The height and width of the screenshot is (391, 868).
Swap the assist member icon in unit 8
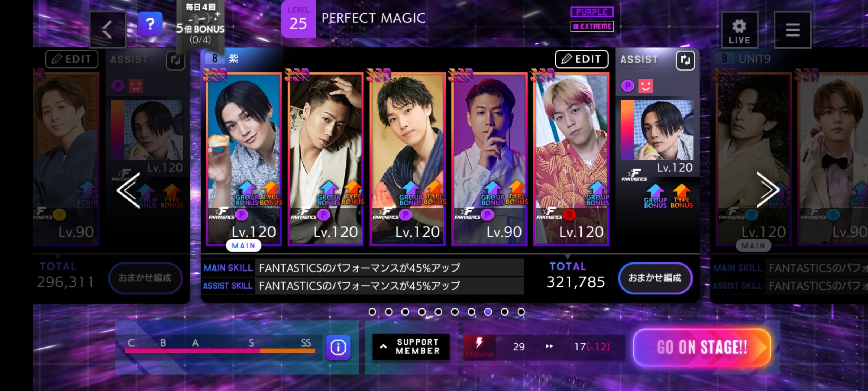coord(685,60)
